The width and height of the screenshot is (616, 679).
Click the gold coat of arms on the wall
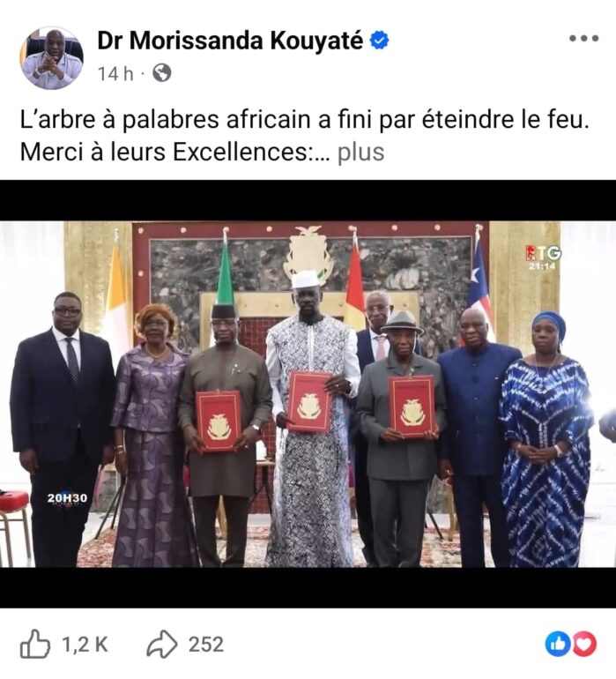tap(308, 255)
